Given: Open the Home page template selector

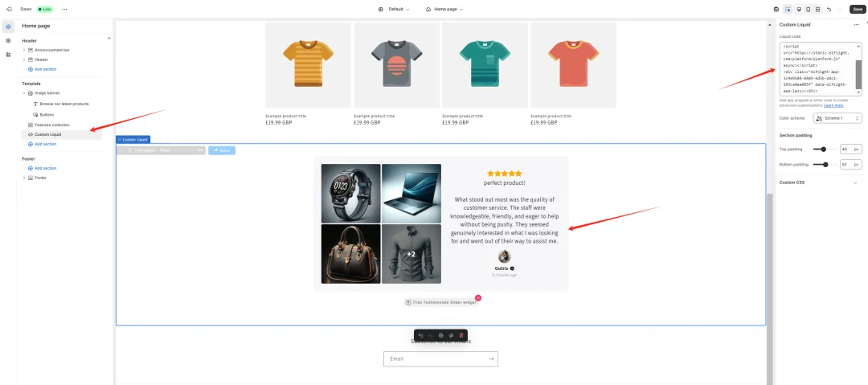Looking at the screenshot, I should (x=444, y=9).
